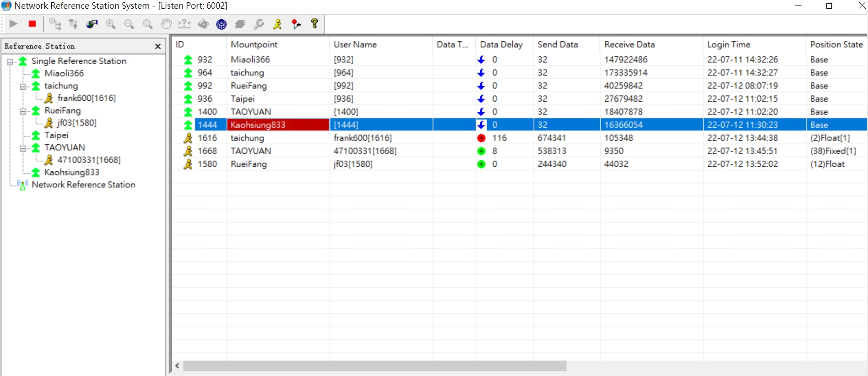Select Miaoli366 in the station tree
This screenshot has height=376, width=868.
click(x=64, y=73)
